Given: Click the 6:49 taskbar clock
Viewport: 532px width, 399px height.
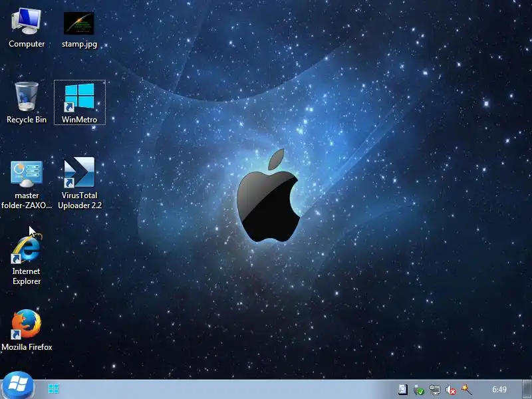Looking at the screenshot, I should pos(499,390).
